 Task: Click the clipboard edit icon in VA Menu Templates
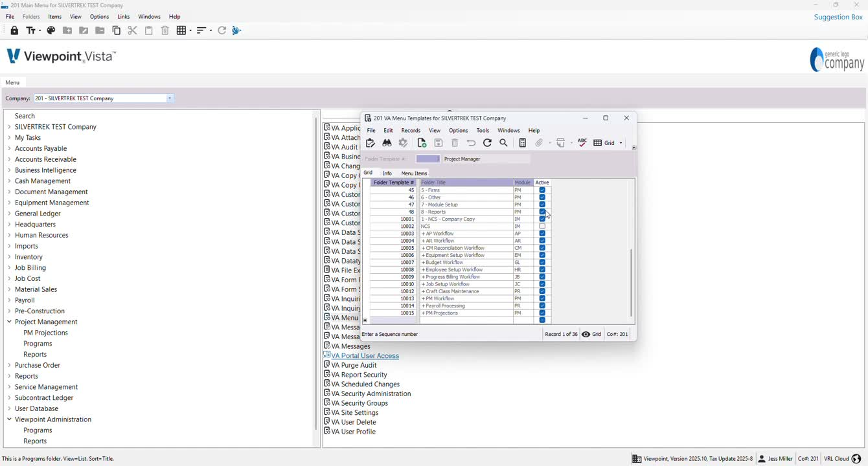(371, 143)
